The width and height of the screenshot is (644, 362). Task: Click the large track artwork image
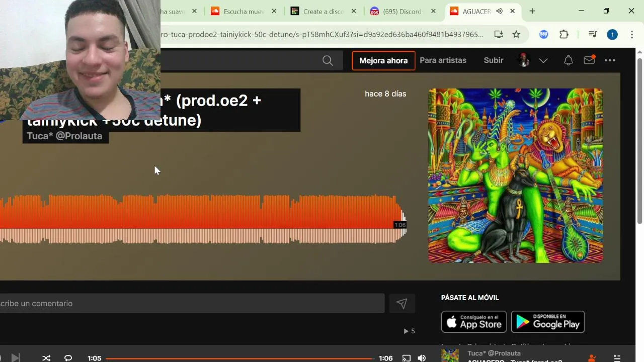515,175
